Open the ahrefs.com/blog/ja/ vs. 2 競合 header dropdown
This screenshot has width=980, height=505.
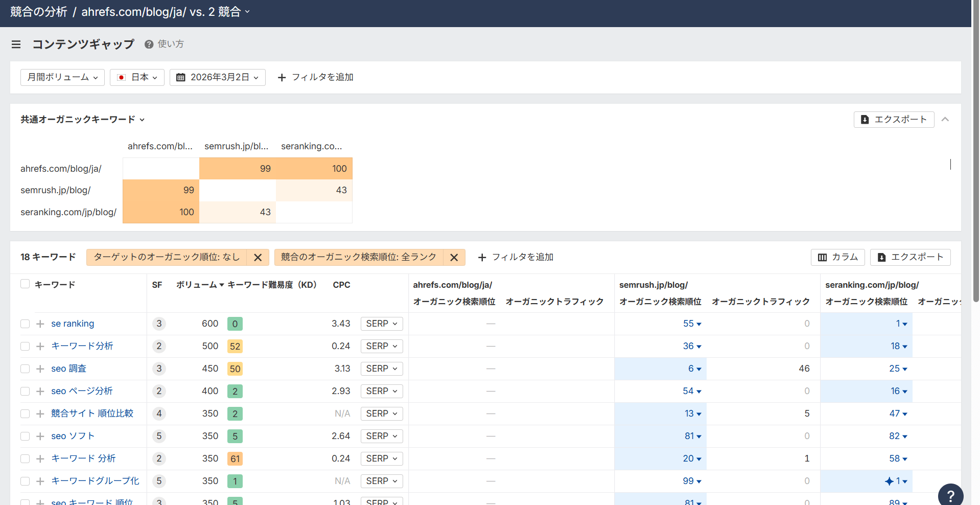(x=248, y=11)
